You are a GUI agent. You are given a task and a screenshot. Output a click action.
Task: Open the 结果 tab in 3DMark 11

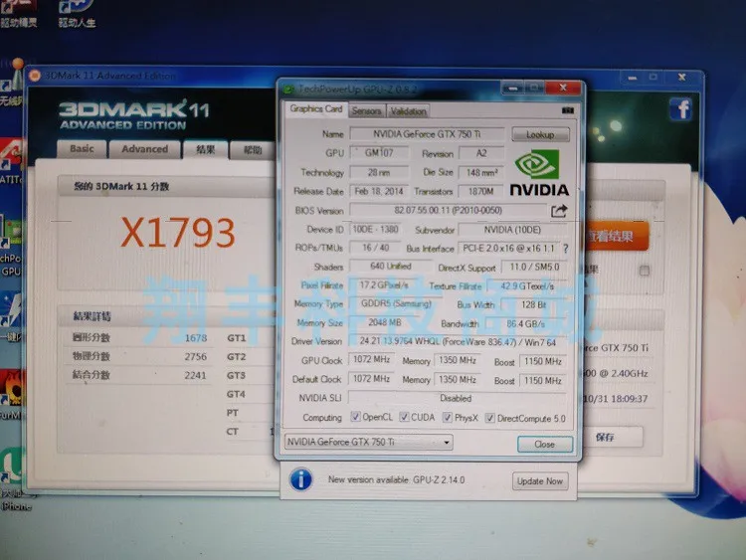pos(206,149)
